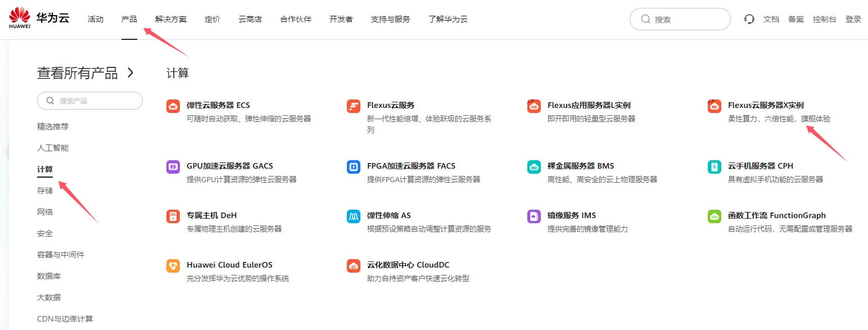Select the 存储 category in sidebar

44,190
